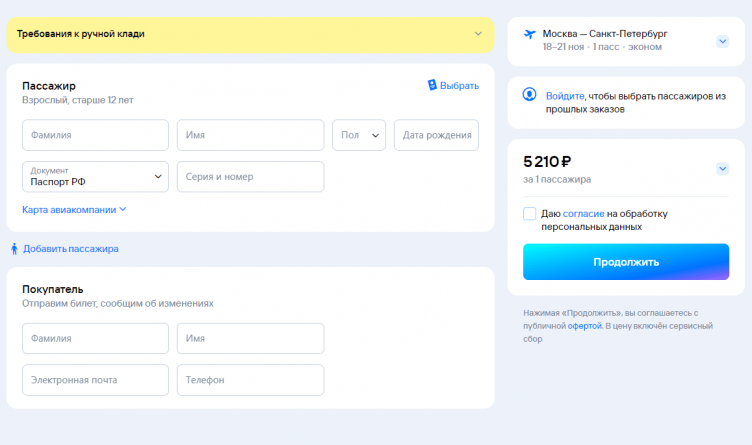
Task: Click the blue icon next to Выбрать
Action: pyautogui.click(x=432, y=86)
